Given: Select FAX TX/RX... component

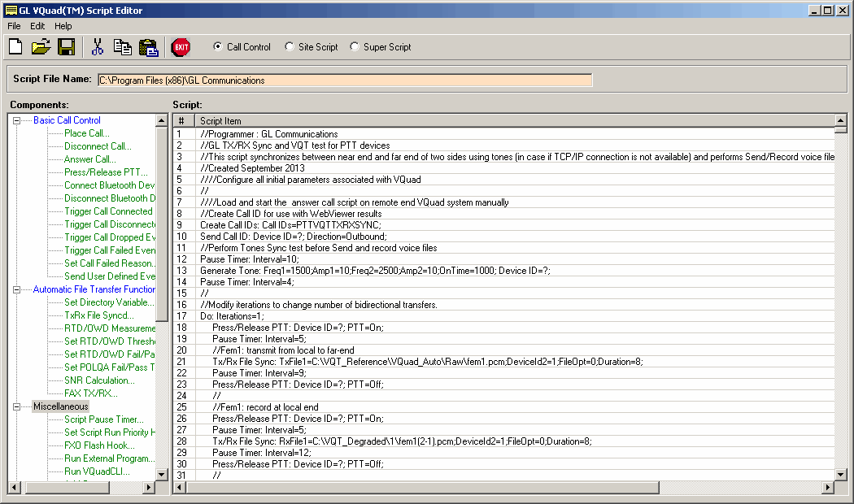Looking at the screenshot, I should 90,393.
